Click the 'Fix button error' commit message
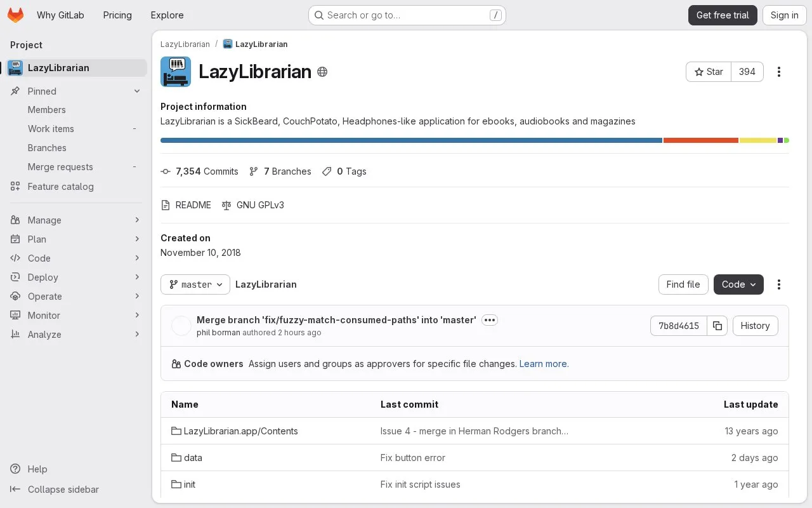 [x=413, y=458]
